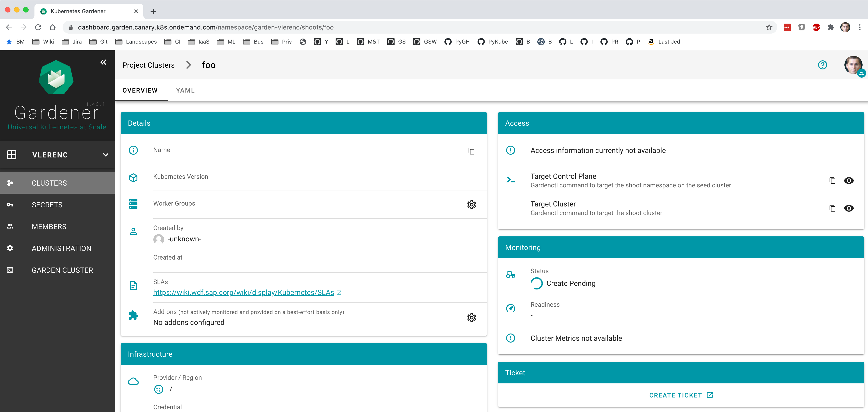
Task: Reveal the Target Control Plane command
Action: 849,181
